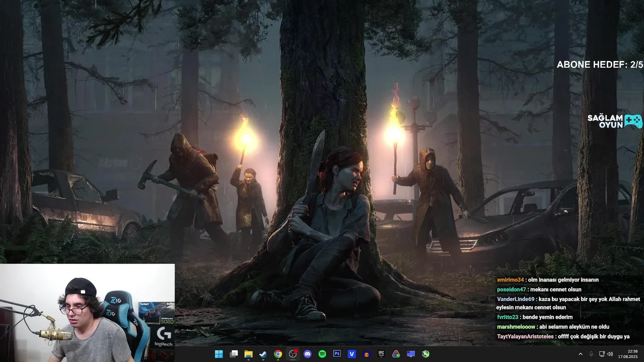Click the ABONE HEDEF: 2/5 text

pos(600,65)
